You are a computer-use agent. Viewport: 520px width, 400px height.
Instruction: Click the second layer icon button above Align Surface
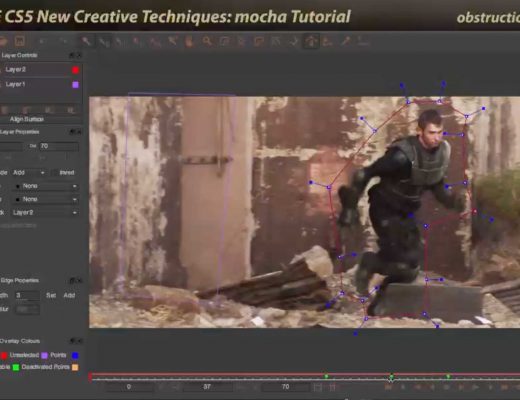pos(26,110)
